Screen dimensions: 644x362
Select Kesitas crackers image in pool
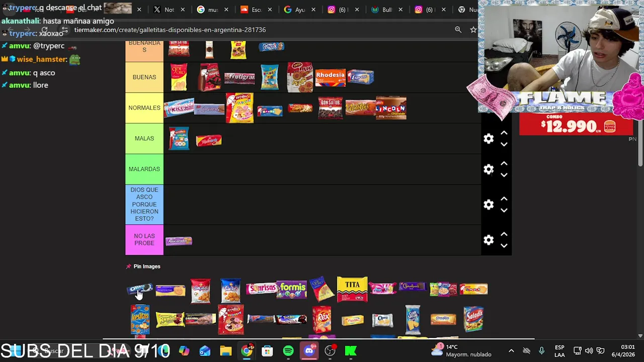click(140, 319)
